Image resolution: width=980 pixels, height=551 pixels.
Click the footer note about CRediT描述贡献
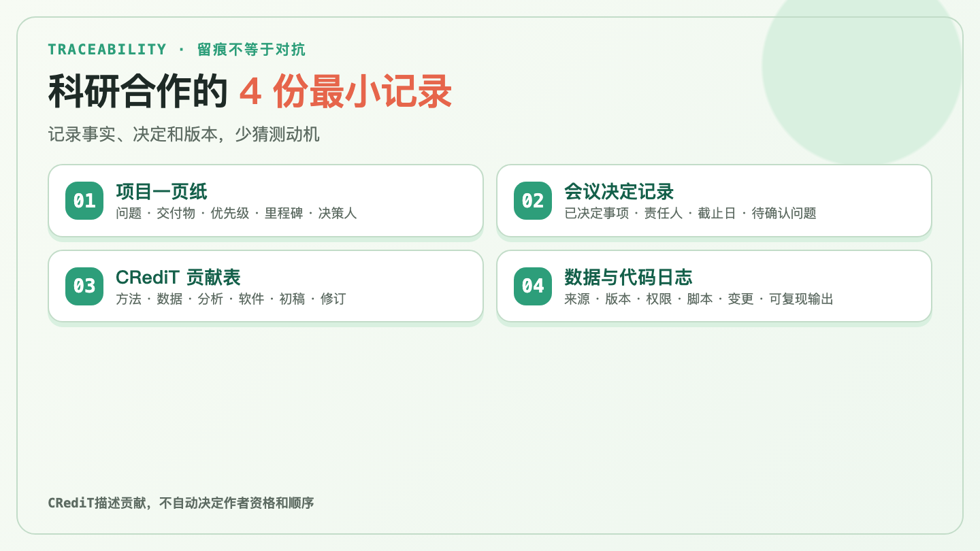(181, 503)
